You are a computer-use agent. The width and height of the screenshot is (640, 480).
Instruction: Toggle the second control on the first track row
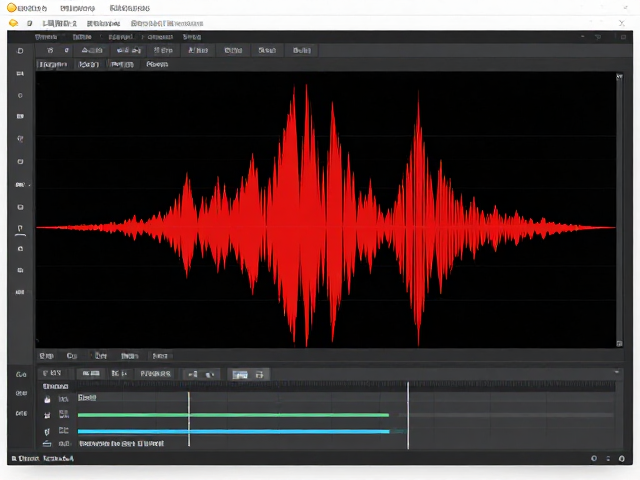[x=63, y=399]
